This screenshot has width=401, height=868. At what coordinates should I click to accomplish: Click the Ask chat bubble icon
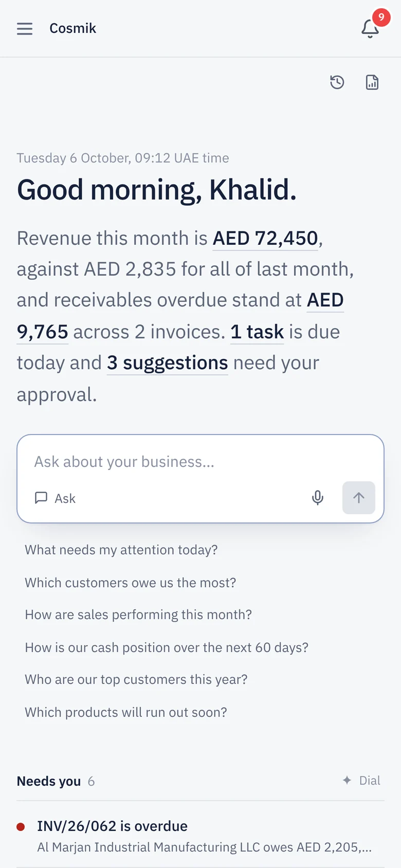coord(41,498)
